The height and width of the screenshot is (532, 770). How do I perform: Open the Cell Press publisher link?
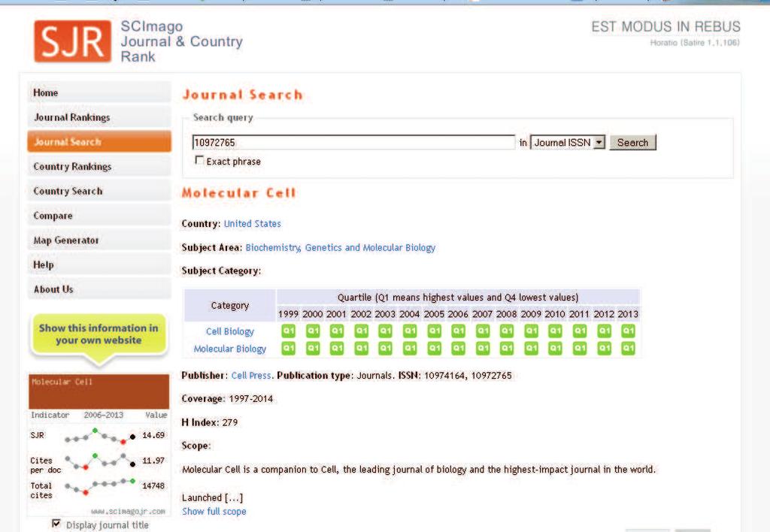(251, 376)
